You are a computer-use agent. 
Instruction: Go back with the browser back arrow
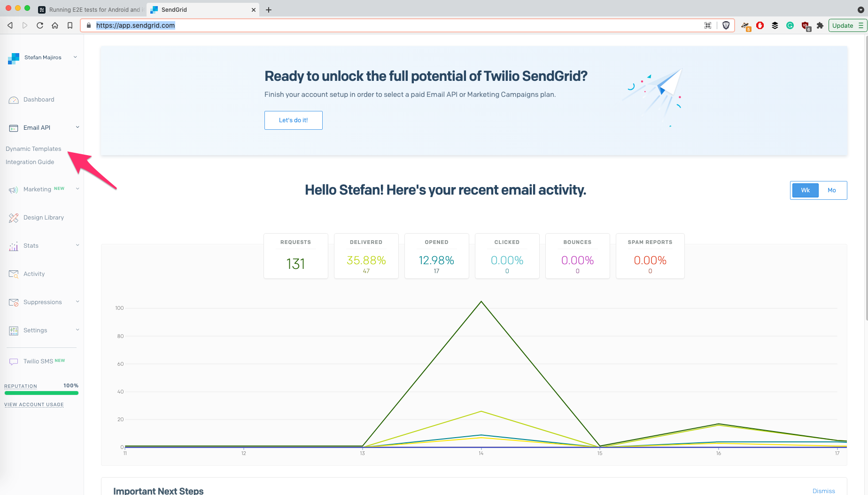10,25
